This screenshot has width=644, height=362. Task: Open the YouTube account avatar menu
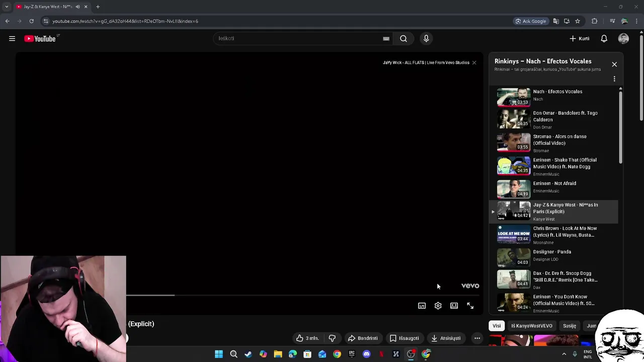(623, 39)
